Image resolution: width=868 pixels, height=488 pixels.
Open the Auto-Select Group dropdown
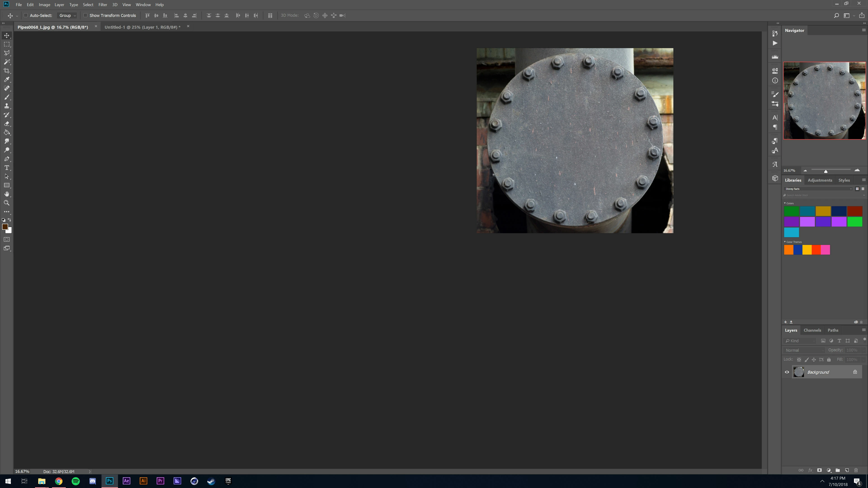pos(67,16)
